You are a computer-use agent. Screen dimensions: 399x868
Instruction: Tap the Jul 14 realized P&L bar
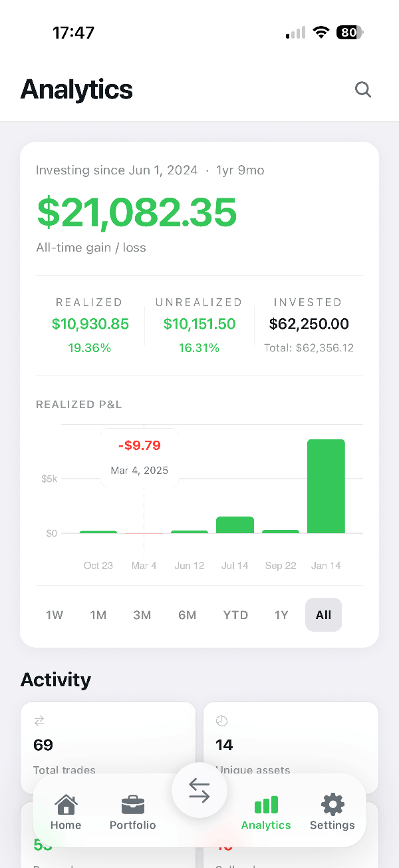(x=235, y=525)
